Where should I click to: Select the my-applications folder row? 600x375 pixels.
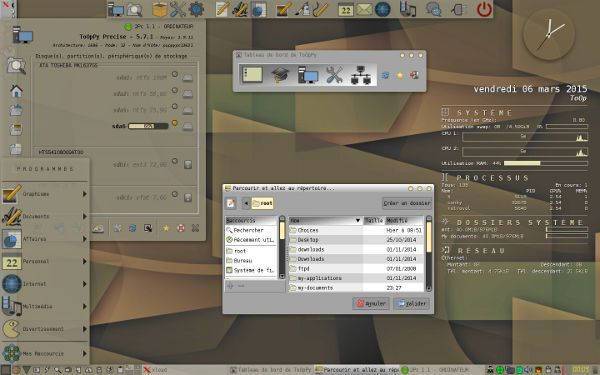(x=356, y=278)
